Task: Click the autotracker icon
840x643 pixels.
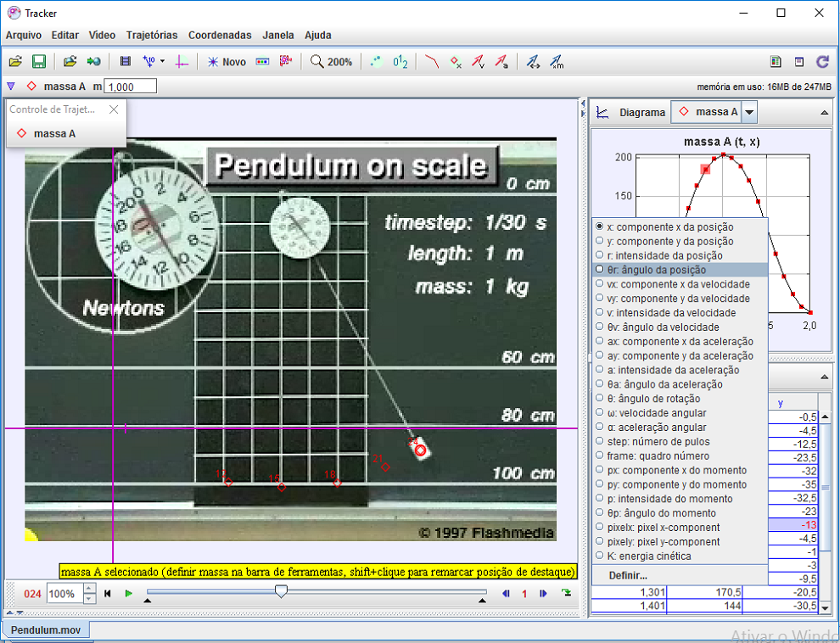Action: [x=286, y=62]
